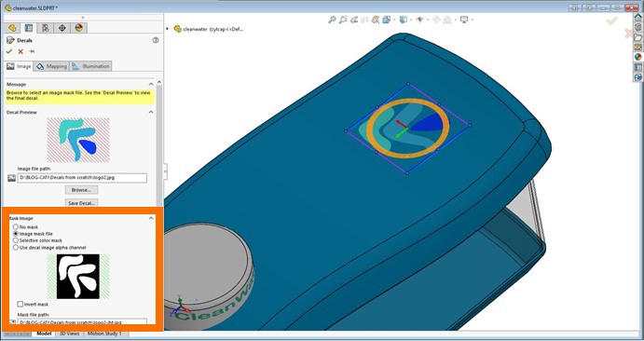Switch to the Image tab

(x=19, y=66)
